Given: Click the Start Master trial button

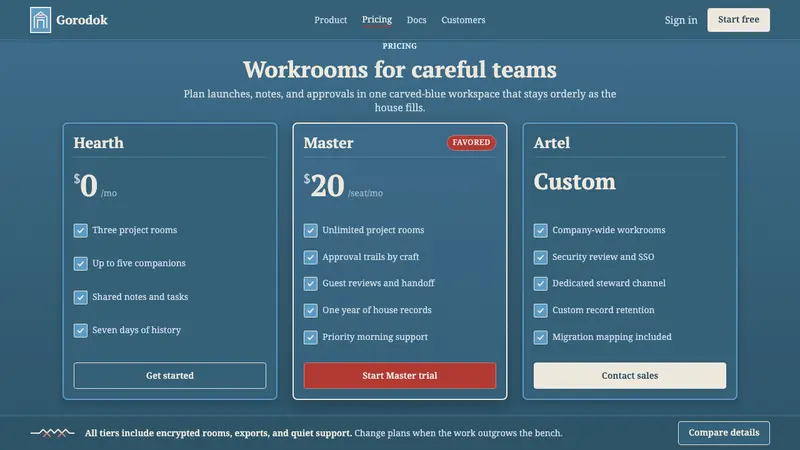Looking at the screenshot, I should (400, 376).
